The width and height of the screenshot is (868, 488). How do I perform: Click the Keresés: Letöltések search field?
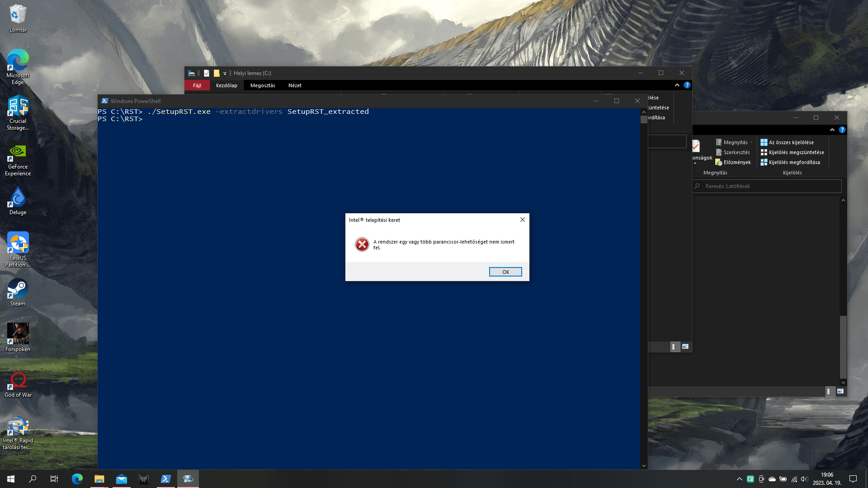(x=767, y=186)
